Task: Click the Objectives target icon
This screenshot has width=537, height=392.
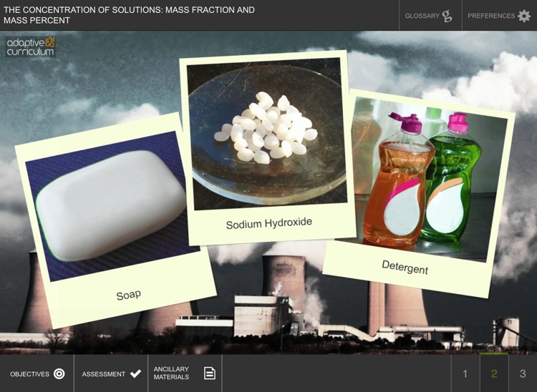Action: pos(59,374)
